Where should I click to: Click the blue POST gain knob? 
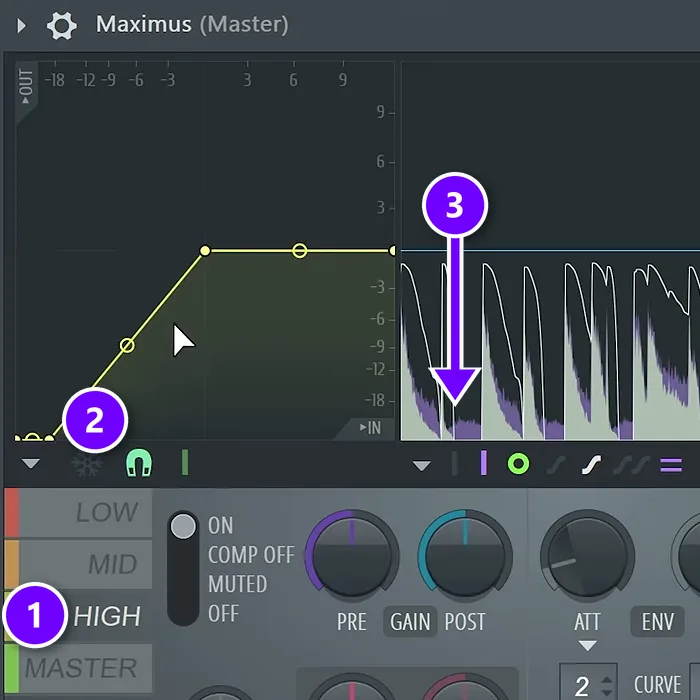point(465,556)
